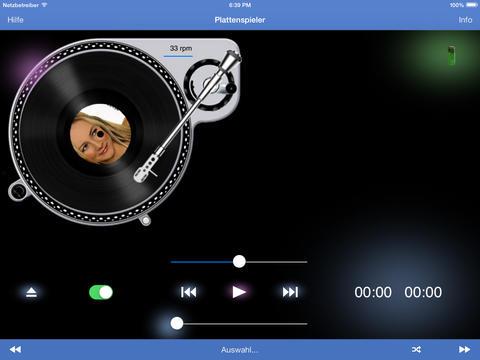Click the rewind icon in bottom bar
The height and width of the screenshot is (360, 480).
15,349
